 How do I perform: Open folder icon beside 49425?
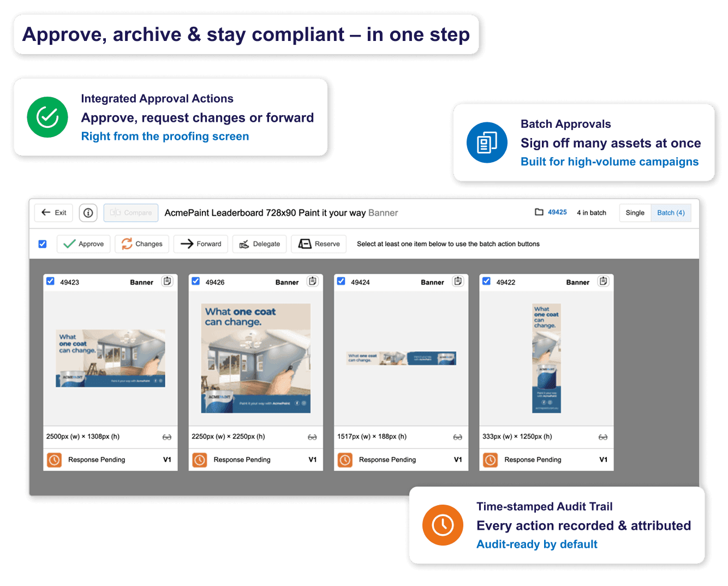point(539,212)
